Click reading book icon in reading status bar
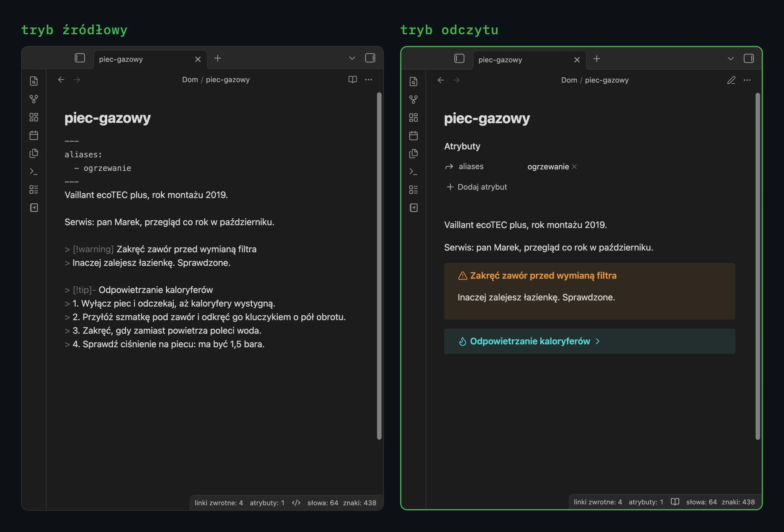Image resolution: width=784 pixels, height=532 pixels. pos(675,502)
